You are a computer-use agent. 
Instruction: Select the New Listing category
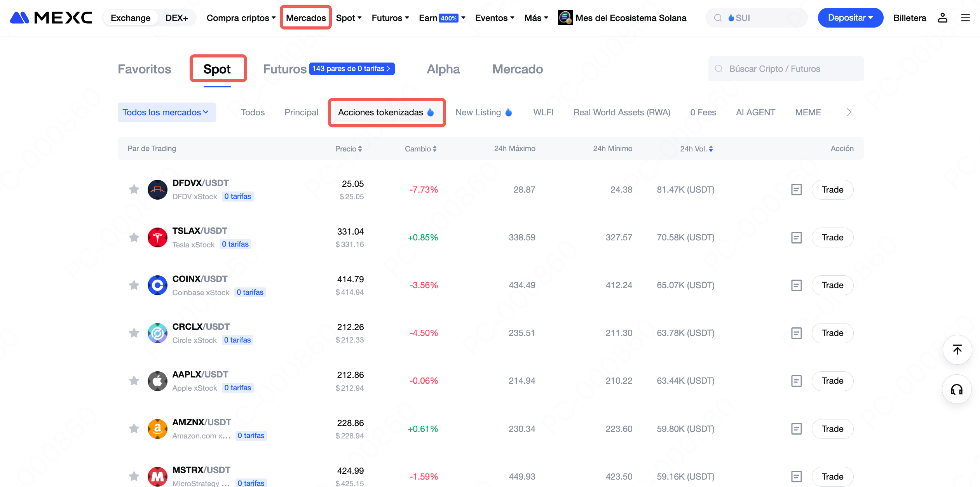point(484,112)
